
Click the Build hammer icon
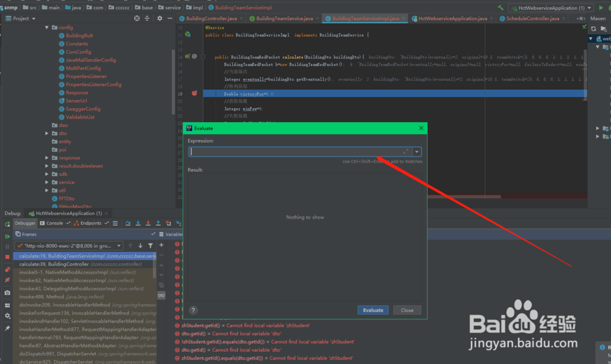(501, 7)
